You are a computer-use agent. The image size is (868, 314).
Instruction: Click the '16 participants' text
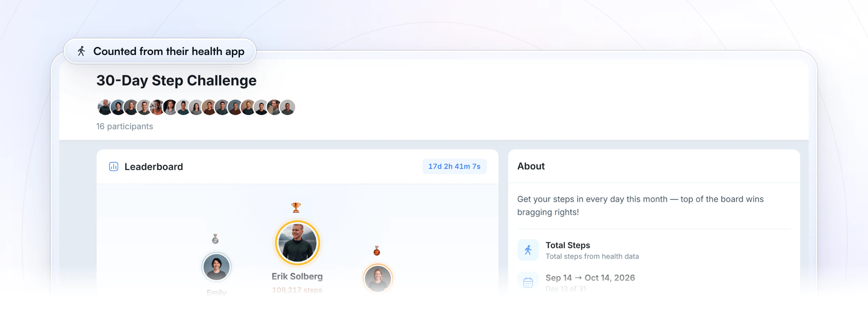(x=124, y=126)
